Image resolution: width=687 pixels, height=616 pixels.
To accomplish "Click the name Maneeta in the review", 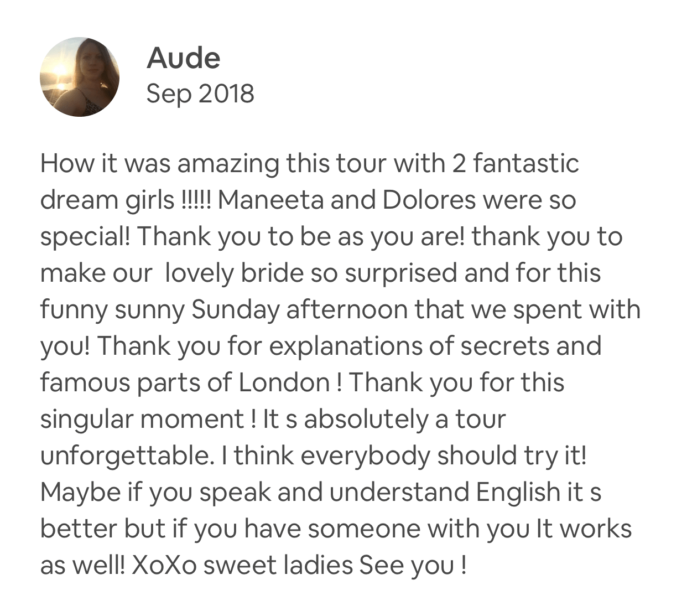I will pyautogui.click(x=271, y=200).
